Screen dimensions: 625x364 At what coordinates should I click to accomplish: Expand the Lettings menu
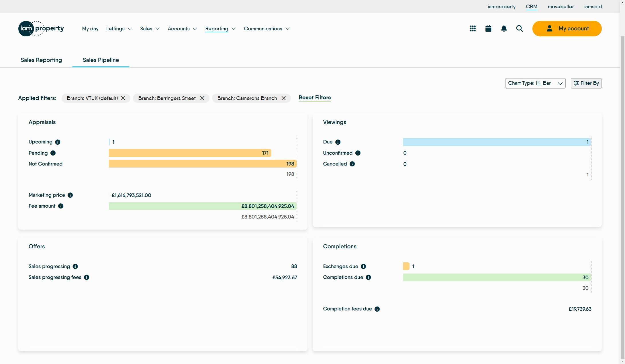pos(119,29)
